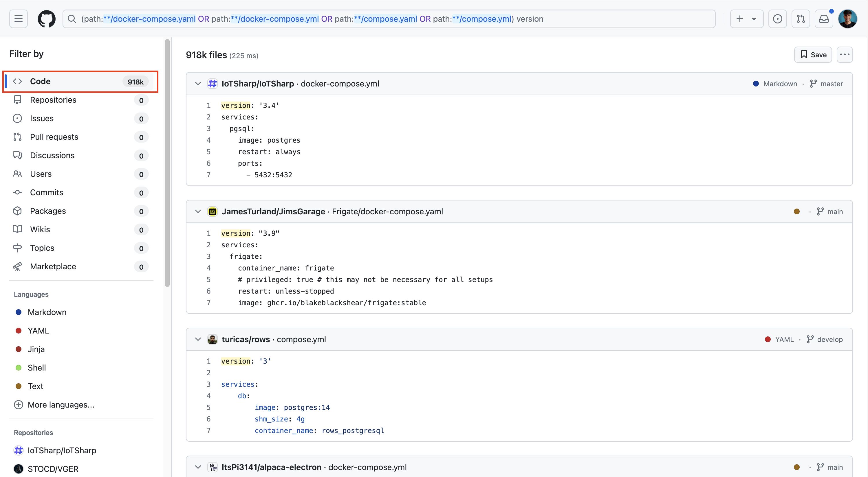The image size is (868, 477).
Task: Select the Packages filter in the sidebar
Action: click(x=48, y=211)
